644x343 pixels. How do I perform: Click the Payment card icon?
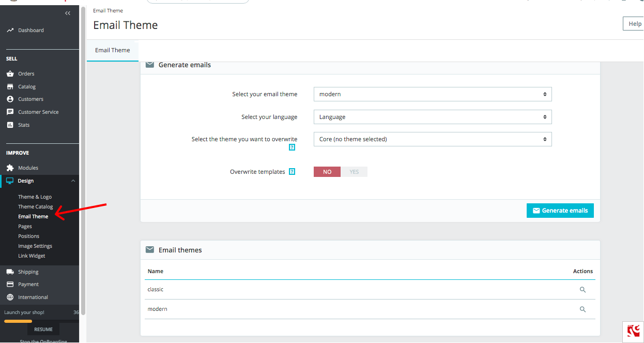point(10,285)
